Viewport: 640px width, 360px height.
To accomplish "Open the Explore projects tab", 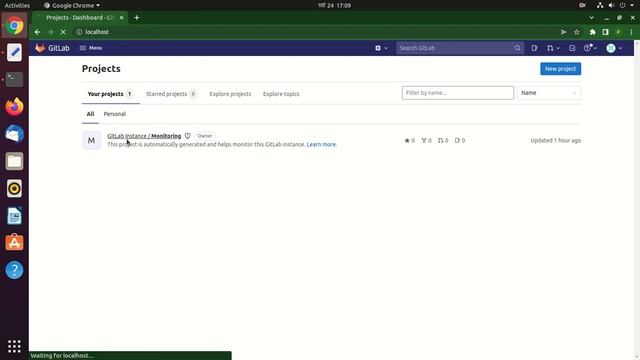I will pyautogui.click(x=230, y=94).
